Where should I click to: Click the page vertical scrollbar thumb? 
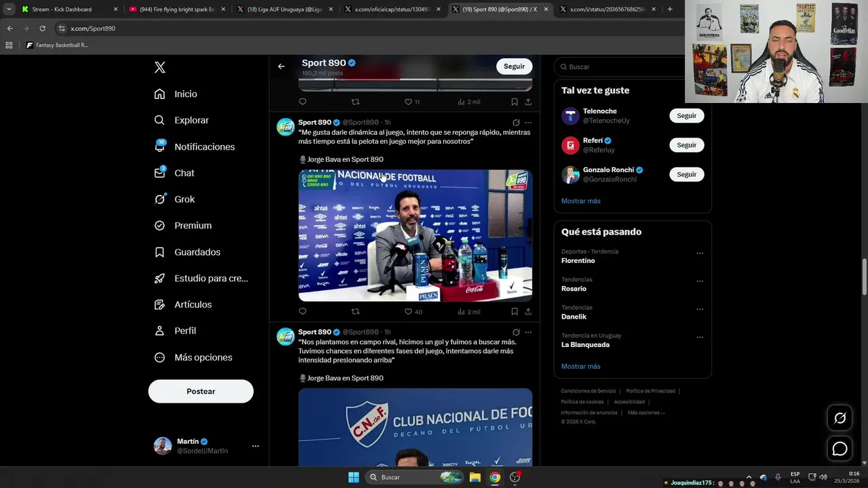pyautogui.click(x=864, y=277)
